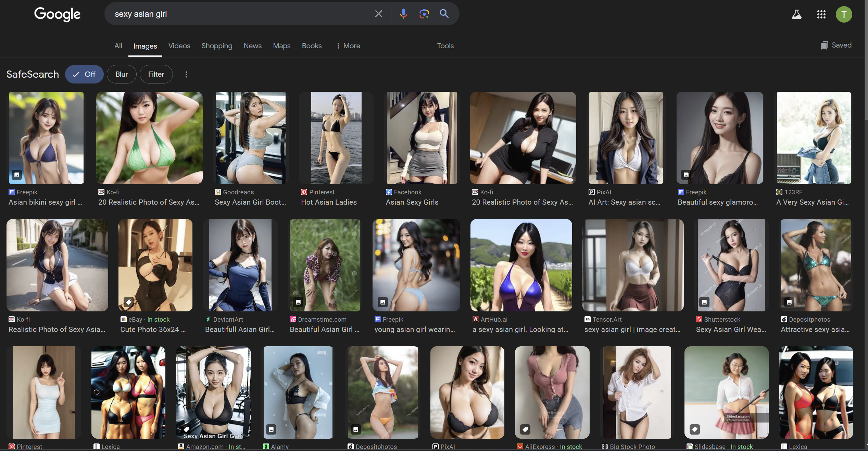Switch to the Videos tab
The height and width of the screenshot is (451, 868).
pyautogui.click(x=179, y=46)
